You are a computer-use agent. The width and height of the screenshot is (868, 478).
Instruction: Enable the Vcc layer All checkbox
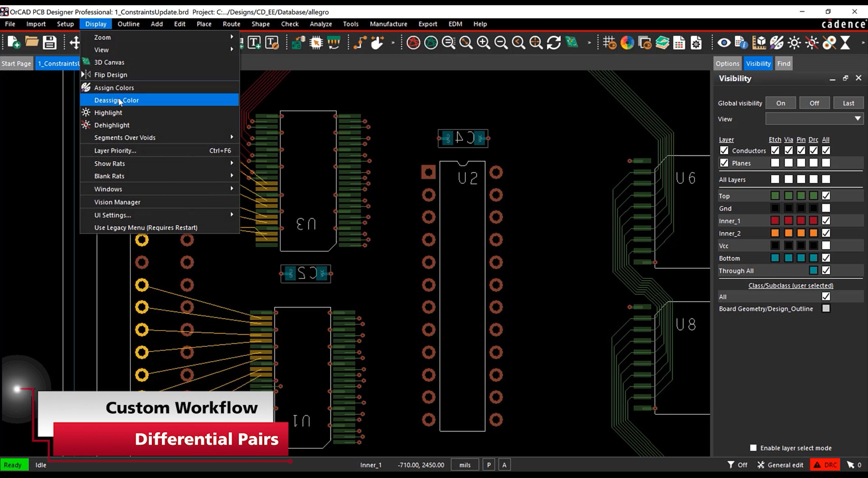pyautogui.click(x=826, y=245)
